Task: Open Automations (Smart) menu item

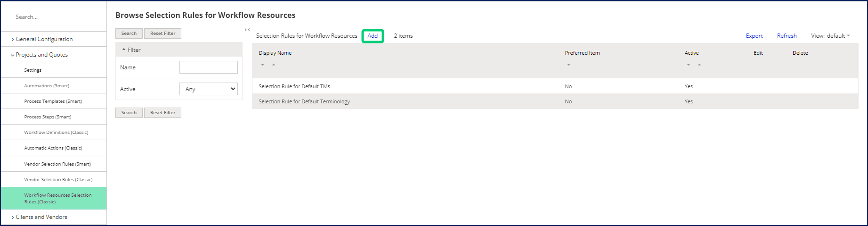Action: (x=47, y=85)
